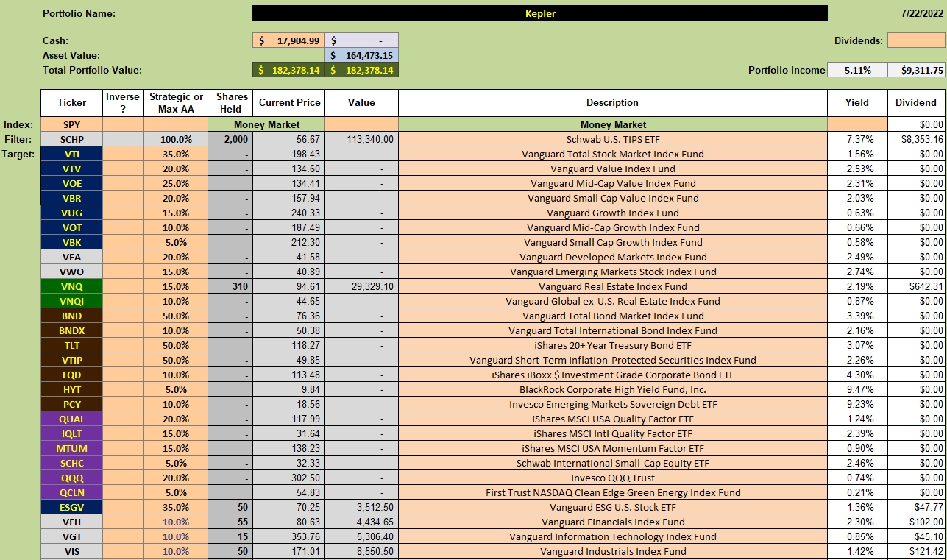Select the SCHP dividend $8,353.16

916,139
